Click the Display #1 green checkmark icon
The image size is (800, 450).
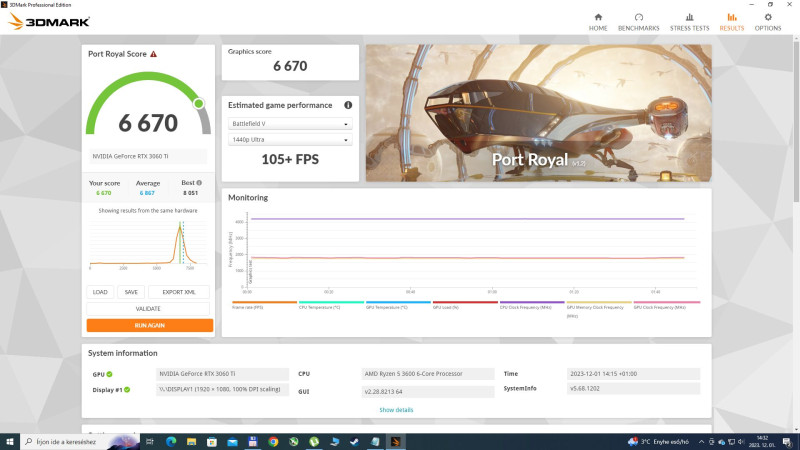click(x=127, y=390)
